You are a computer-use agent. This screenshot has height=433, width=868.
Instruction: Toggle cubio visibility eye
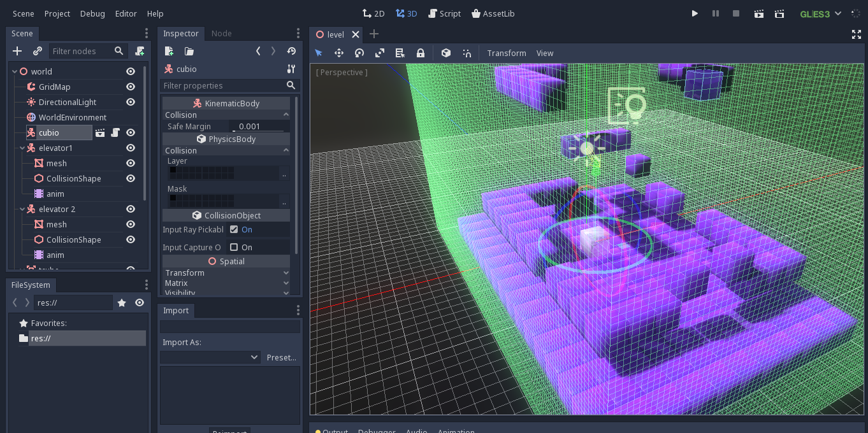(131, 132)
